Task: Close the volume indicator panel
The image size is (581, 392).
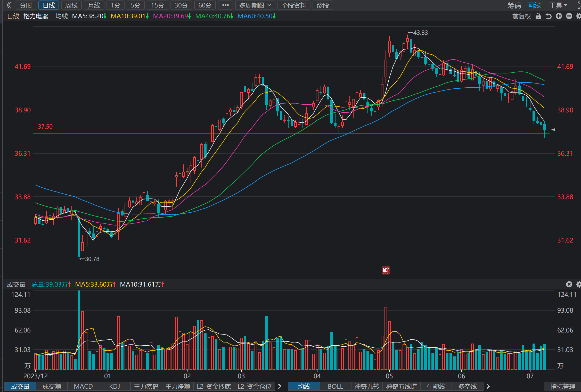Action: pyautogui.click(x=569, y=284)
